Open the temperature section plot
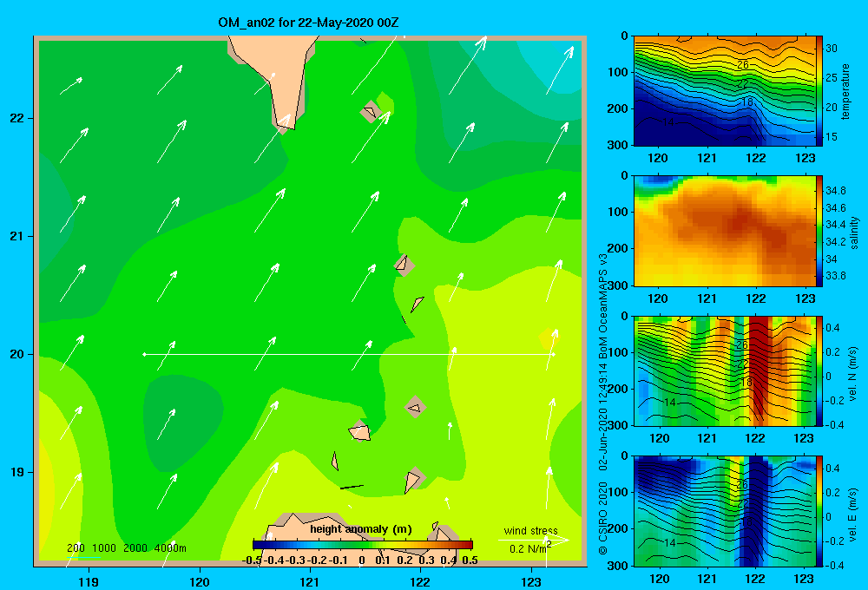Image resolution: width=868 pixels, height=590 pixels. (x=725, y=91)
